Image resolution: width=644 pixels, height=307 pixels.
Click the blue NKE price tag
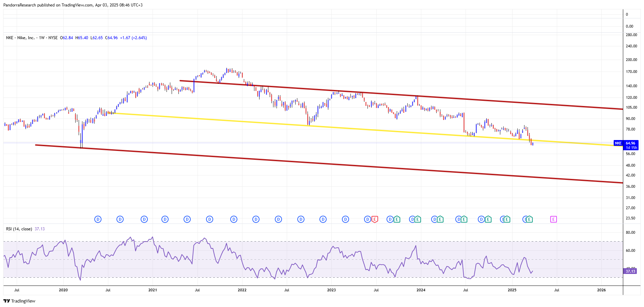pyautogui.click(x=618, y=143)
